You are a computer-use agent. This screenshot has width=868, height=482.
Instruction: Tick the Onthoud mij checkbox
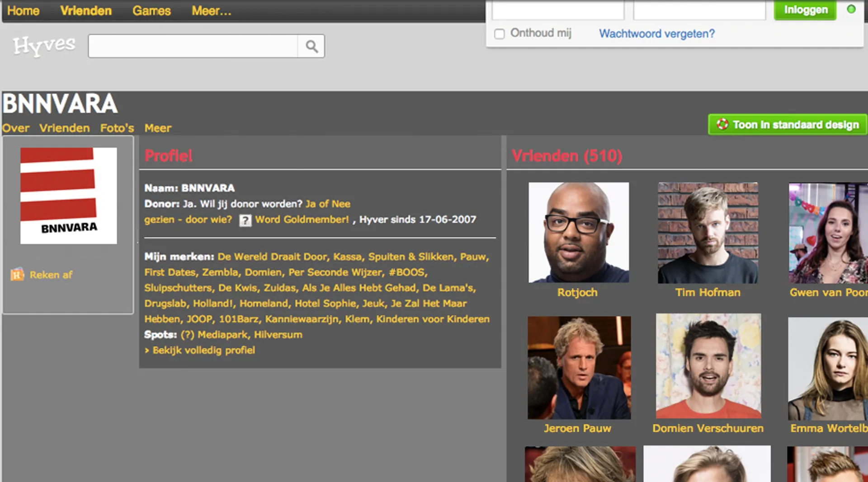[x=499, y=34]
